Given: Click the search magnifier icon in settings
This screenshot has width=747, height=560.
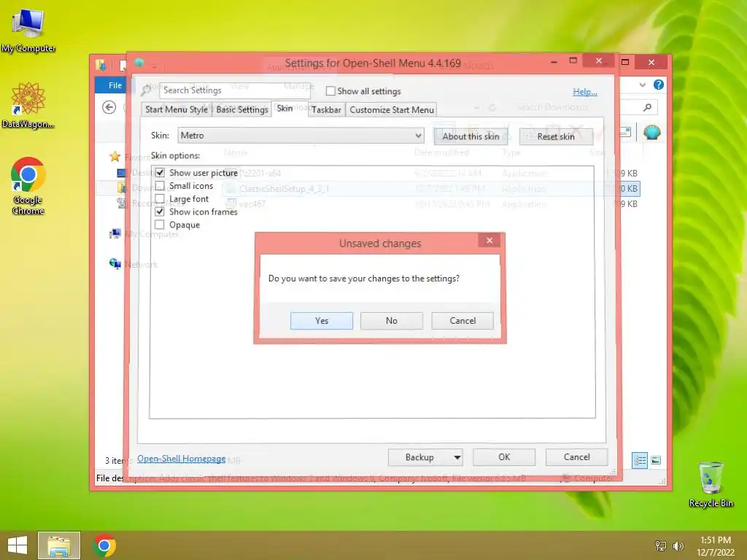Looking at the screenshot, I should click(147, 90).
